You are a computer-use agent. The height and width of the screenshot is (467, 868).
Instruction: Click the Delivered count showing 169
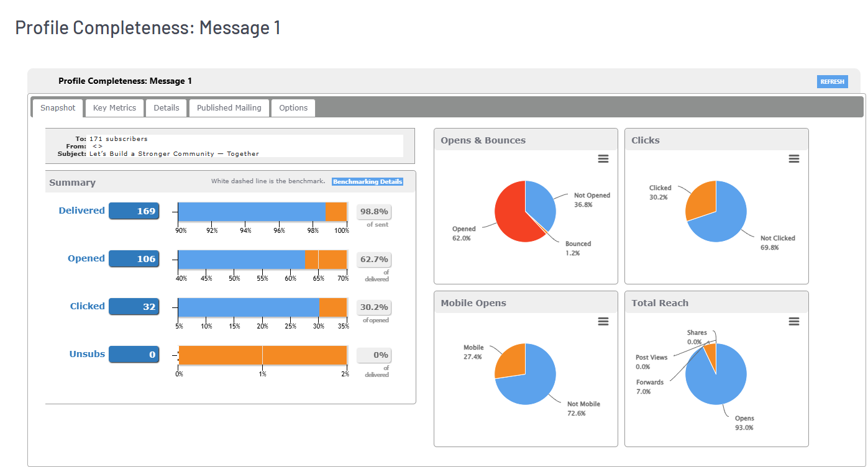[134, 211]
